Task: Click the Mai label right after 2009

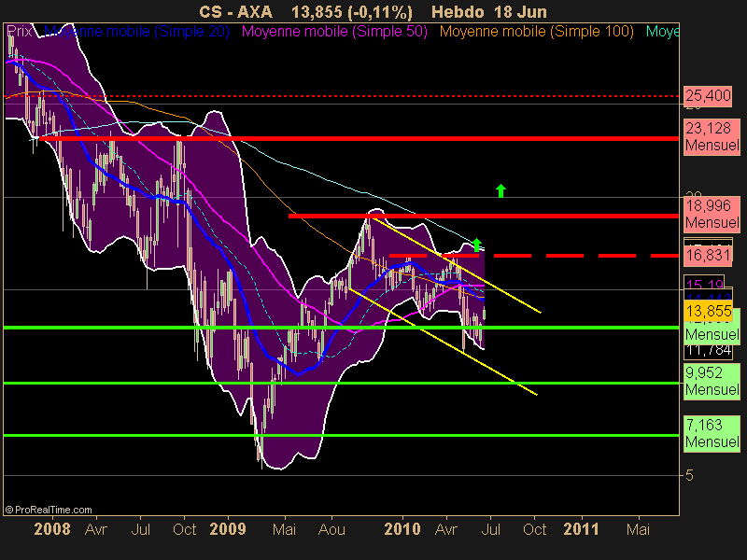Action: (285, 529)
